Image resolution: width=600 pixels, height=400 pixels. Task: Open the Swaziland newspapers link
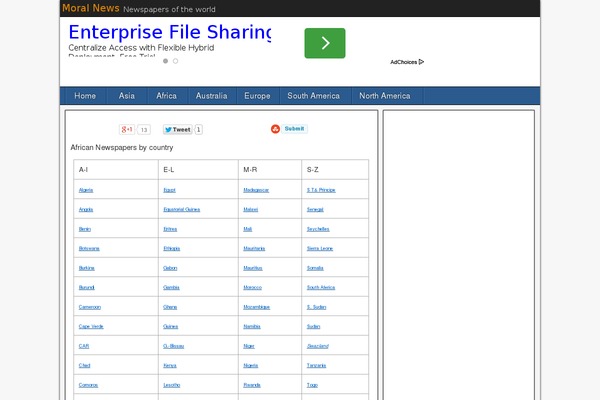[317, 346]
